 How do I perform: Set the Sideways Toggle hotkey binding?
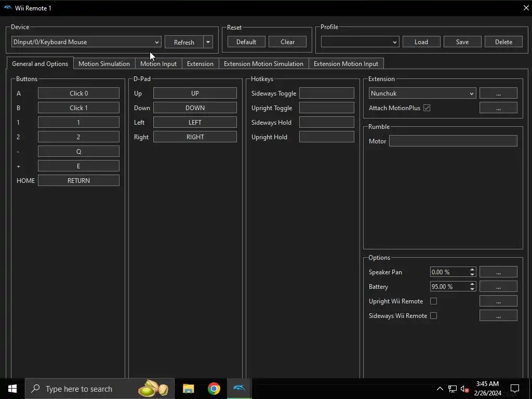327,94
